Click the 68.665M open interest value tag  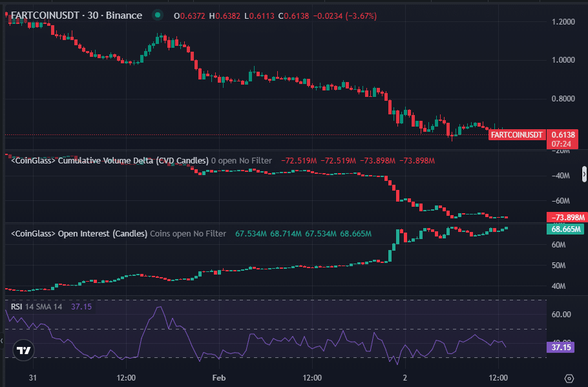pos(565,229)
